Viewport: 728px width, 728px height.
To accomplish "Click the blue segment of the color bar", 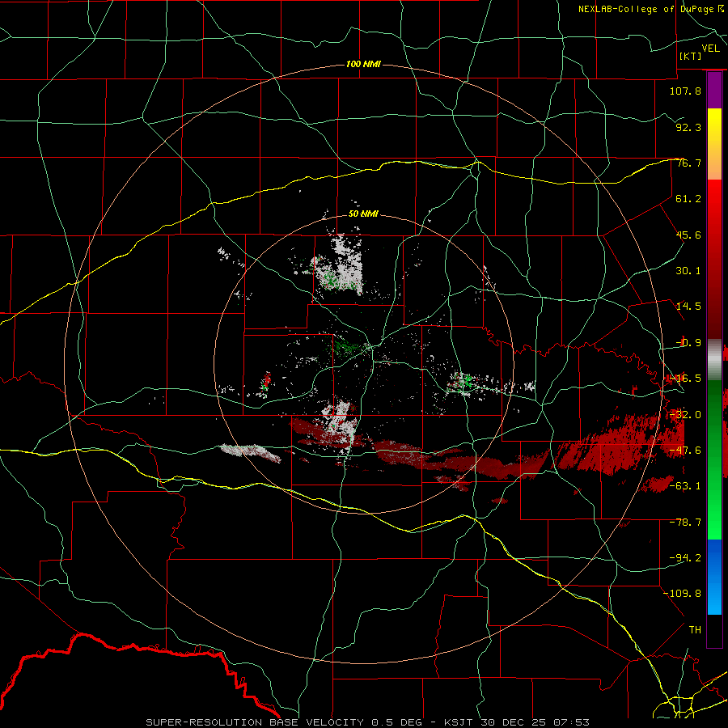I will (x=714, y=577).
